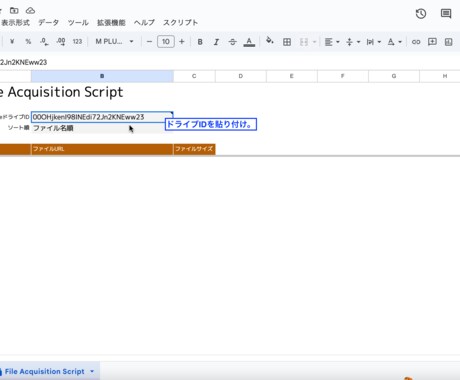460x380 pixels.
Task: Open version history clock icon
Action: [x=421, y=14]
